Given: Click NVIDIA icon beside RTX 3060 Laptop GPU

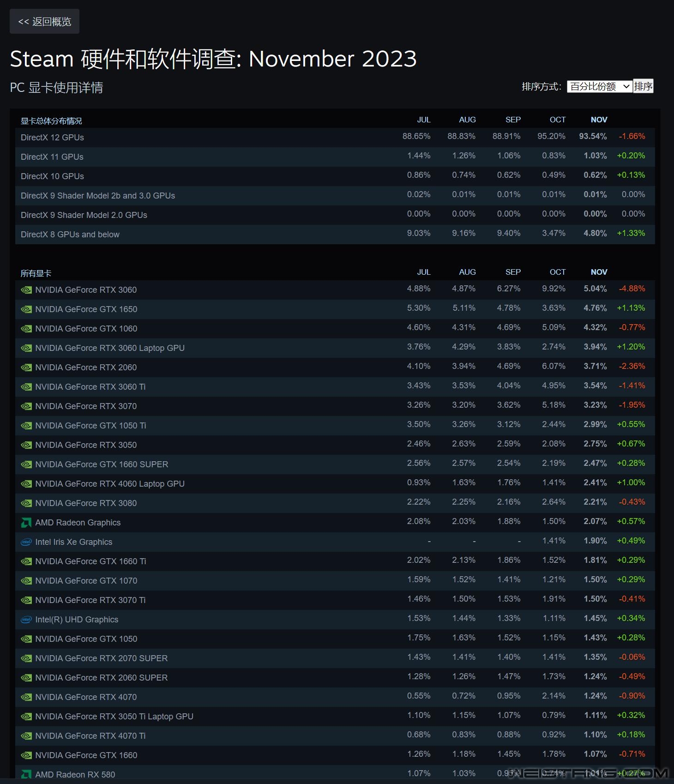Looking at the screenshot, I should pos(26,348).
